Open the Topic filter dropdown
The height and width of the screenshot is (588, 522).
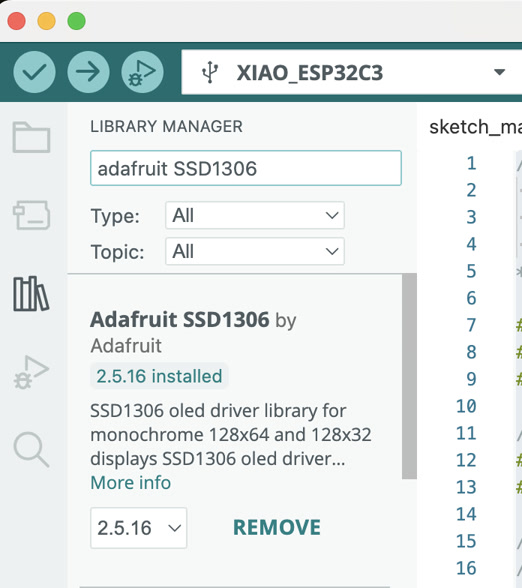255,251
